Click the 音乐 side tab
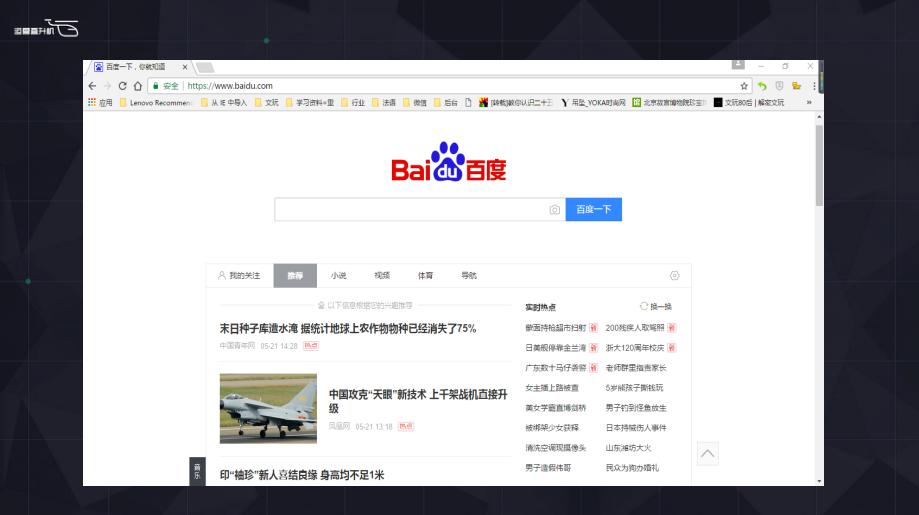This screenshot has height=515, width=919. (x=198, y=471)
